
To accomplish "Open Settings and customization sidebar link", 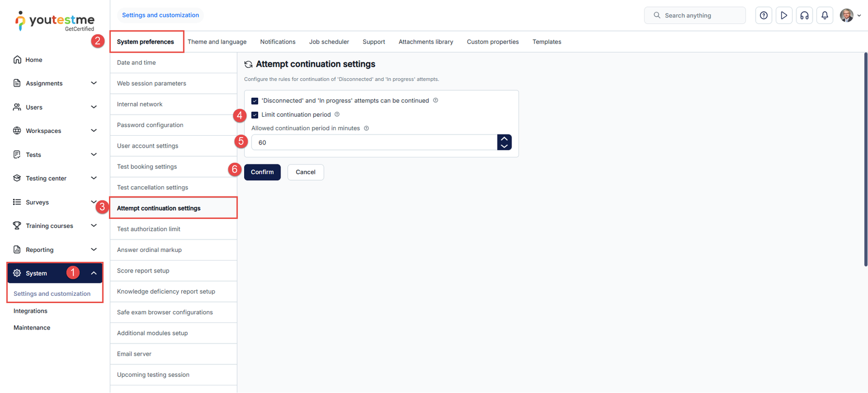I will (x=52, y=294).
